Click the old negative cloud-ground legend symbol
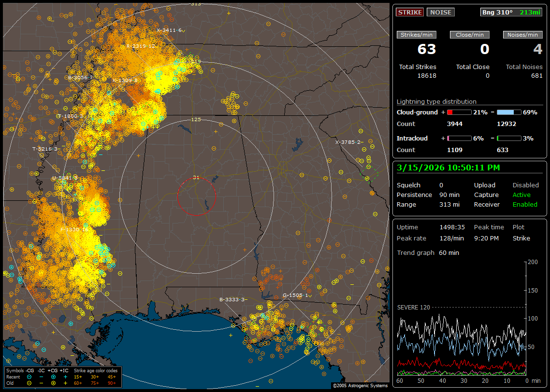550x392 pixels. click(x=29, y=382)
